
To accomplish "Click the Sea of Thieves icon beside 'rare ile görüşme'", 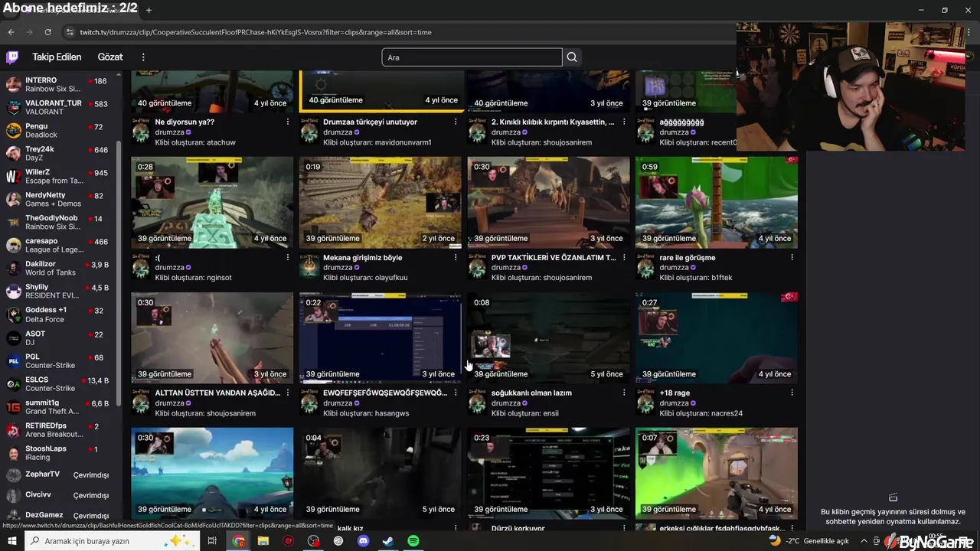I will click(645, 268).
